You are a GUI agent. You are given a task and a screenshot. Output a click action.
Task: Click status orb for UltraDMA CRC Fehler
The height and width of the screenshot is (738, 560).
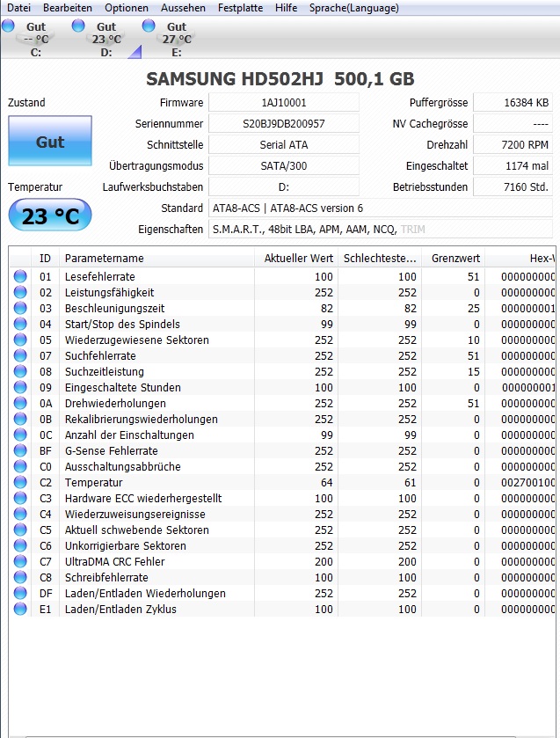point(20,561)
